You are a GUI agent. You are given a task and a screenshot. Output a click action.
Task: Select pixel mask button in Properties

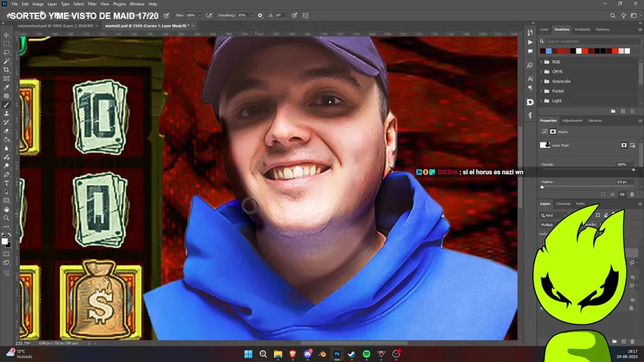[x=624, y=145]
